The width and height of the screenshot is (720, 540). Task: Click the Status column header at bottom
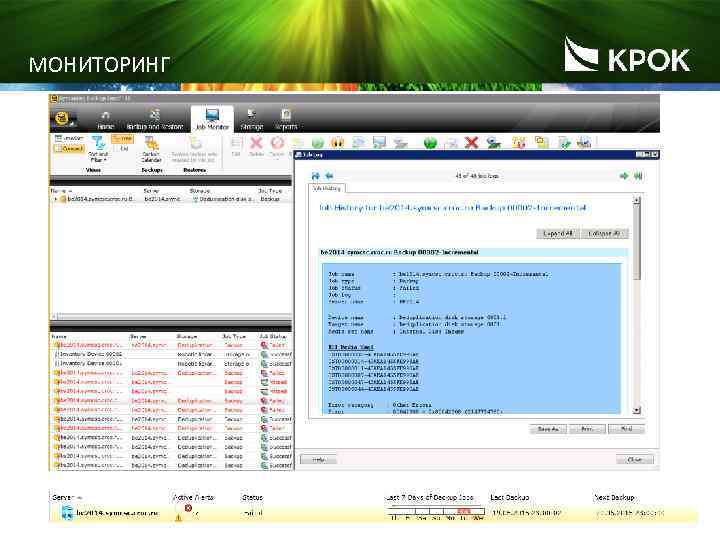[252, 497]
